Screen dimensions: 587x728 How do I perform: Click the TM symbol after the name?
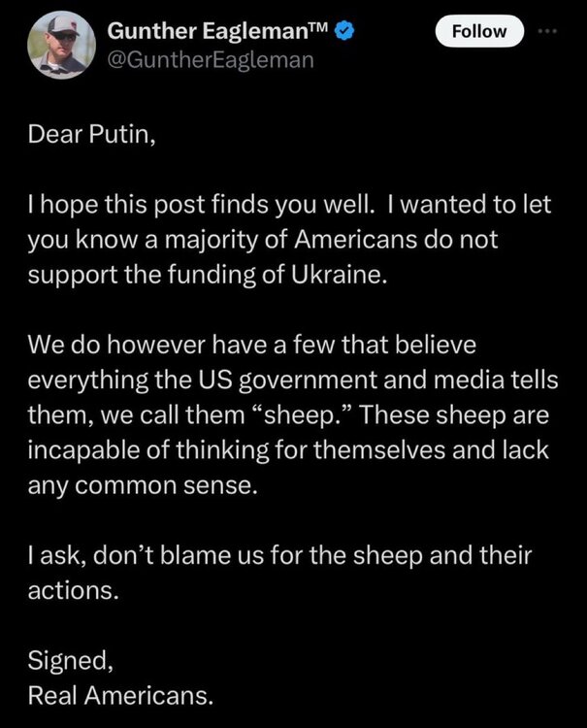(317, 29)
